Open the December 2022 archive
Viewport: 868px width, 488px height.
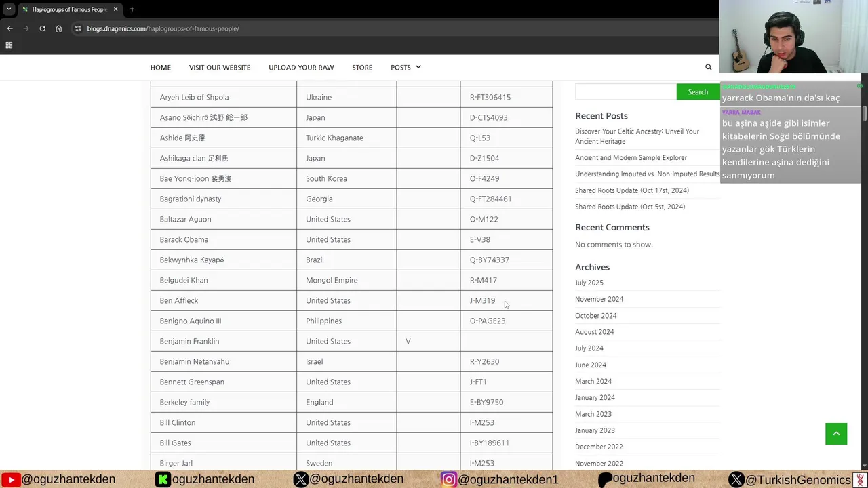(599, 447)
